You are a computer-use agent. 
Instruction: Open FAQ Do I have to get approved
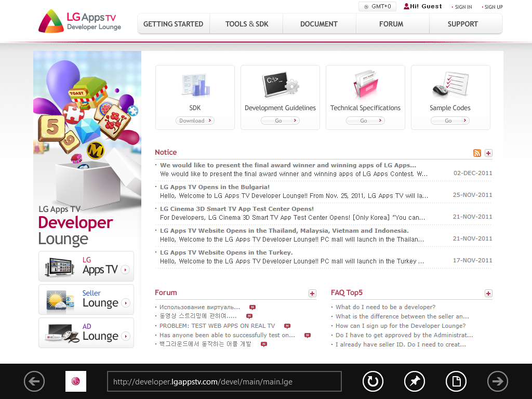[404, 335]
